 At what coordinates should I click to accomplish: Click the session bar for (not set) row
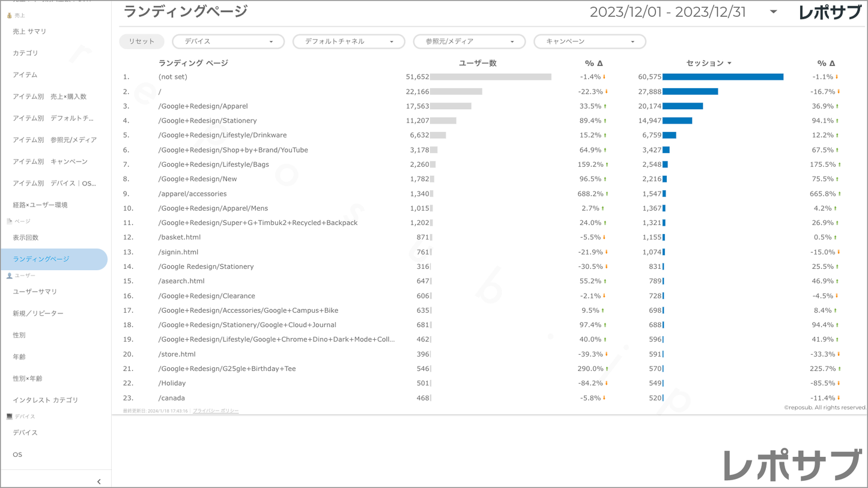(x=723, y=77)
